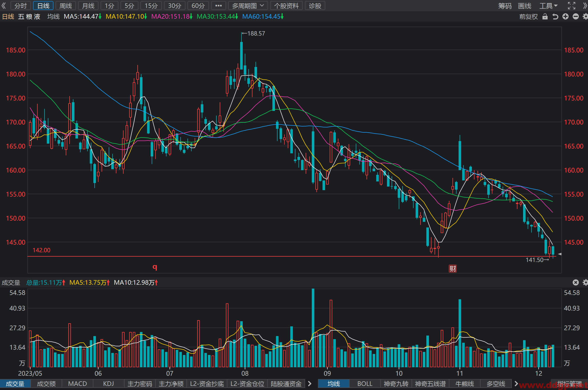Click the undo arrow icon
Viewport: 588px width, 390px height.
pos(555,17)
